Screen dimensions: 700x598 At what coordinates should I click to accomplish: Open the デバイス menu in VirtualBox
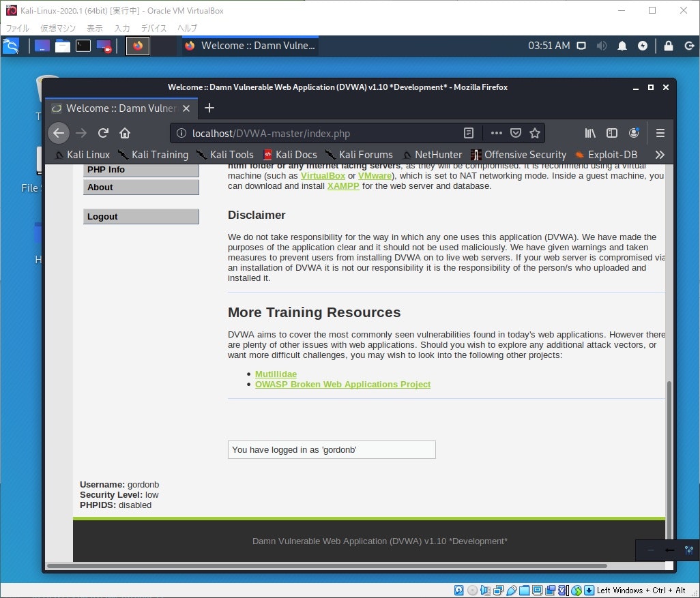[154, 29]
